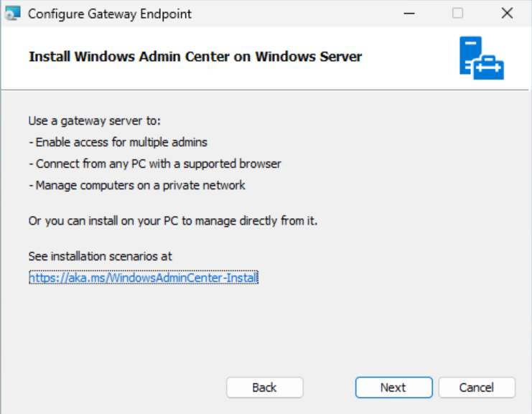
Task: Click the empty grey area between Back and Next
Action: pyautogui.click(x=329, y=387)
